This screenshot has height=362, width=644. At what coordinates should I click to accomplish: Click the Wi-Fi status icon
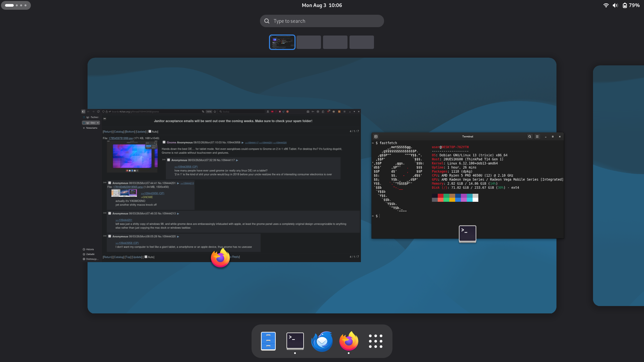pyautogui.click(x=606, y=5)
